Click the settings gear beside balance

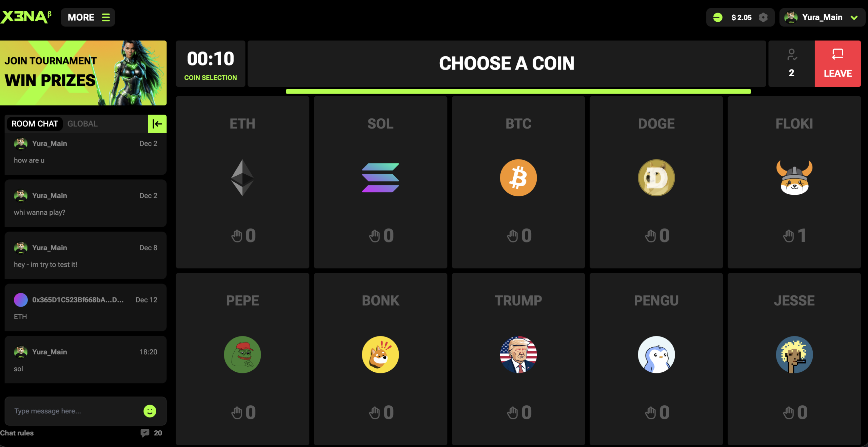763,17
